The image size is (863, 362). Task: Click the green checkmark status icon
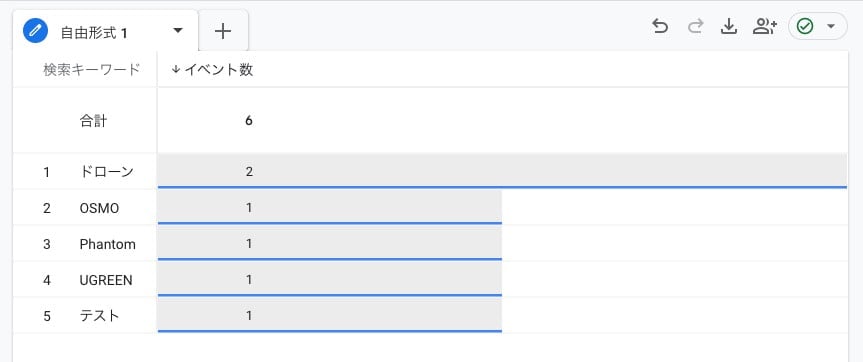pyautogui.click(x=805, y=26)
